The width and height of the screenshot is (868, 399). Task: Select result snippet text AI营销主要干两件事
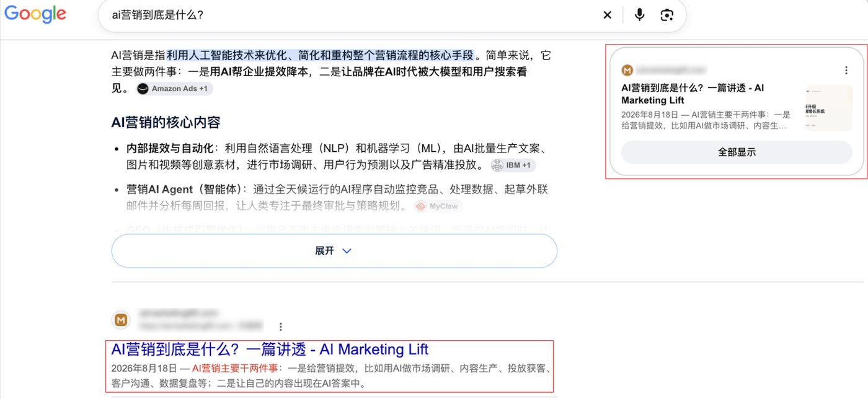234,368
